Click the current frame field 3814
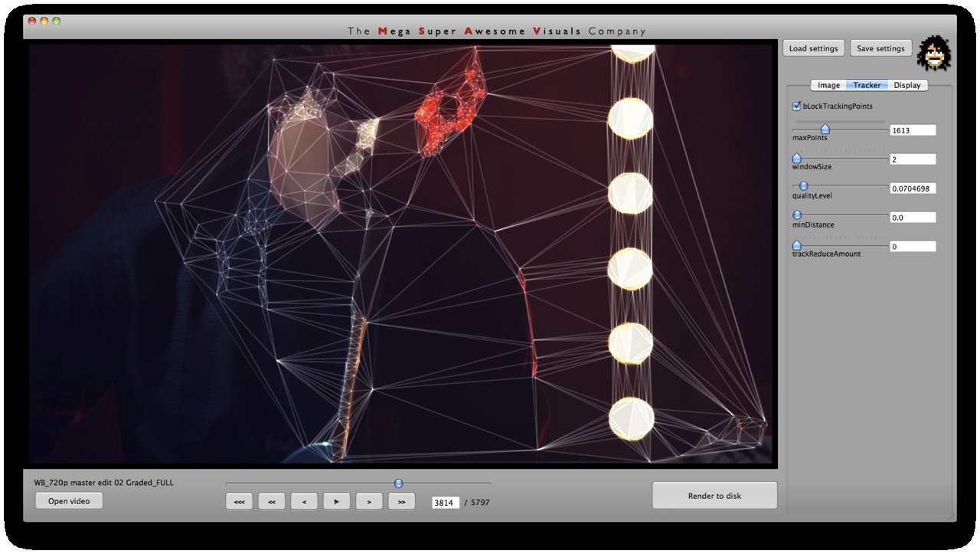 click(446, 503)
